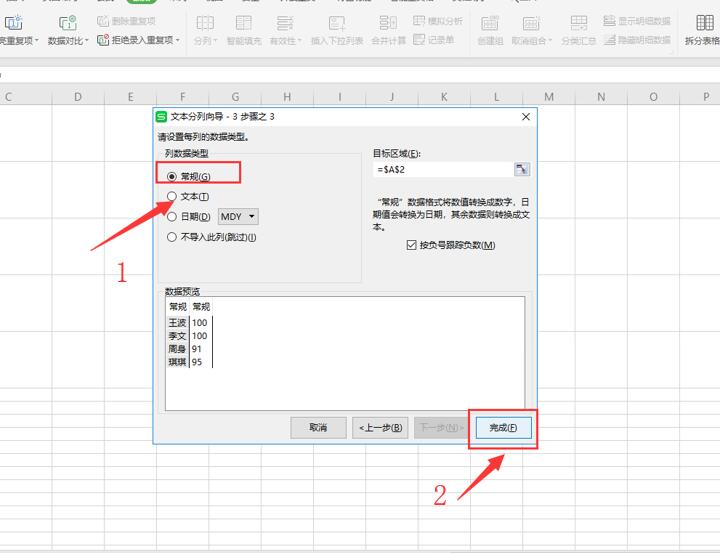The width and height of the screenshot is (728, 553).
Task: Click the data compare (数据对比) icon
Action: coord(67,23)
